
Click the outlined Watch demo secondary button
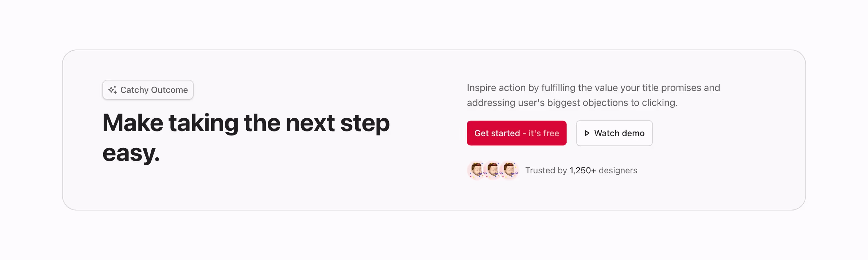[x=614, y=133]
